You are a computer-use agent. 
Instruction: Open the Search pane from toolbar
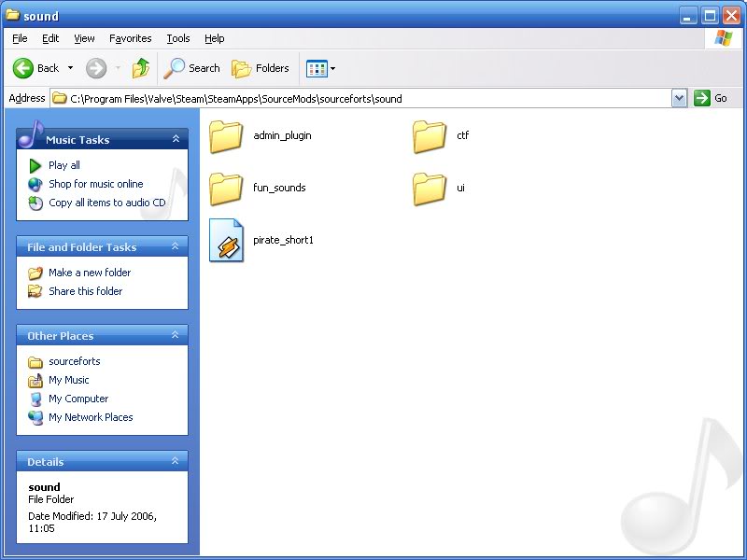[192, 68]
